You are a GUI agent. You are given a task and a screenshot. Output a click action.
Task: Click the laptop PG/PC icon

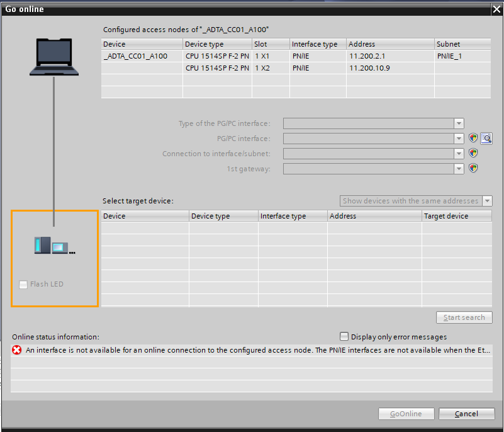[x=54, y=57]
